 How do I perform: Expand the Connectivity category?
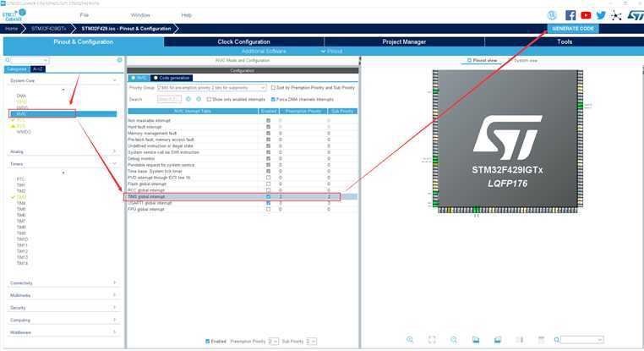pyautogui.click(x=115, y=282)
